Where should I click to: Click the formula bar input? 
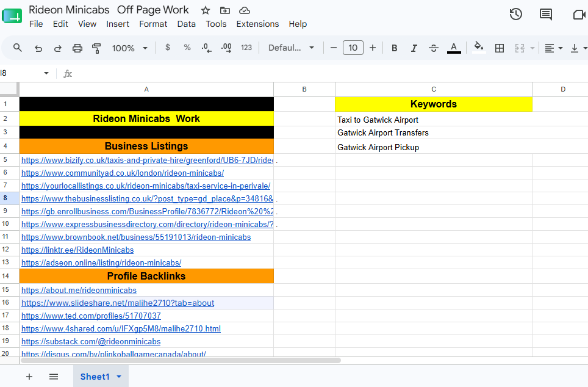[x=330, y=73]
